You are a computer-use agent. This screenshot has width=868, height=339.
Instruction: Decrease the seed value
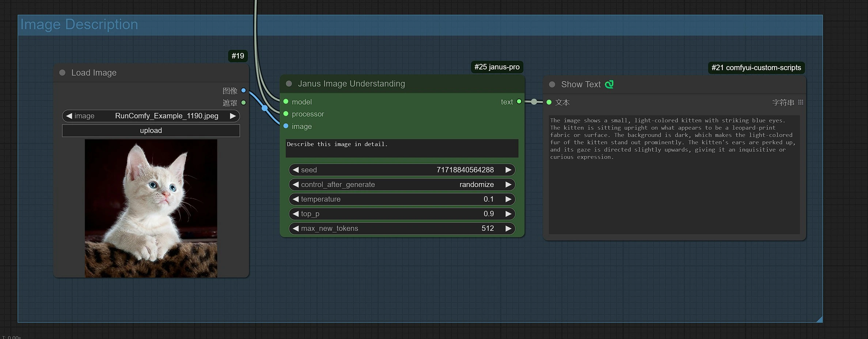tap(296, 170)
